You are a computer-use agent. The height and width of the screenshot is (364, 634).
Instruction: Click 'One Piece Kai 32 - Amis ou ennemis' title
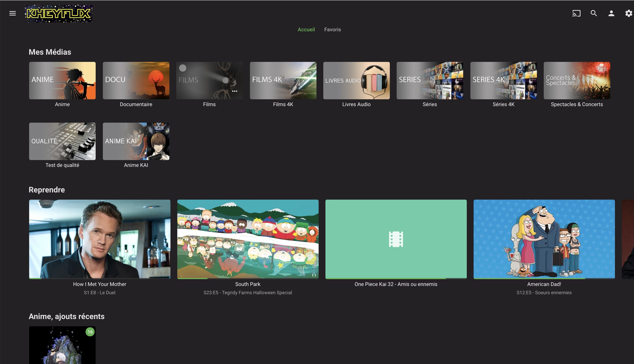click(x=396, y=284)
